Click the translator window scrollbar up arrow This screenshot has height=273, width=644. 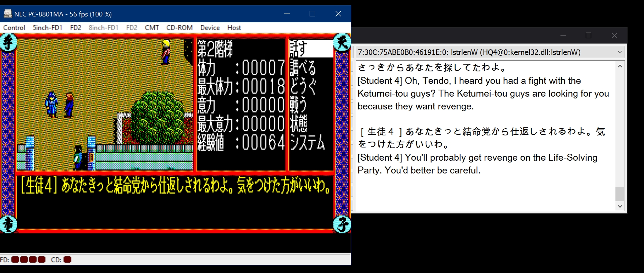[x=620, y=66]
